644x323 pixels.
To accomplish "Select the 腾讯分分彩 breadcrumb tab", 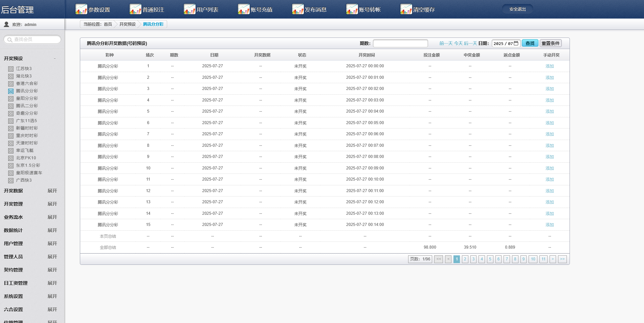I will [153, 24].
